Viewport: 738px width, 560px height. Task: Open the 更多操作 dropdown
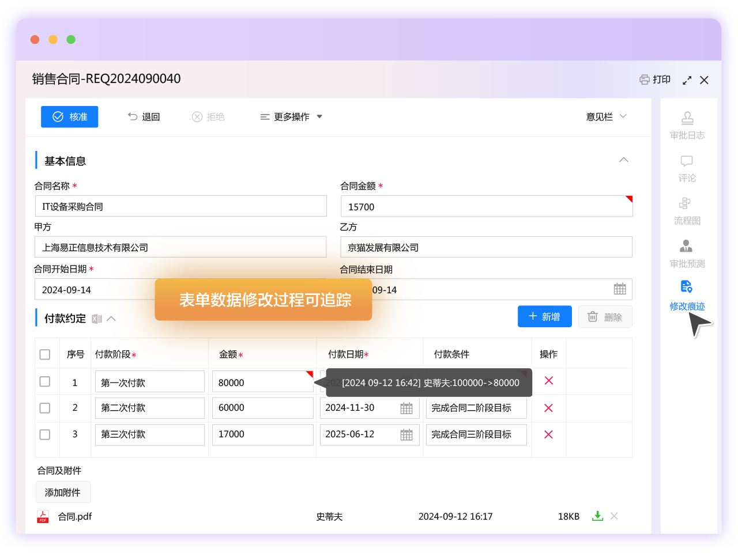point(291,116)
